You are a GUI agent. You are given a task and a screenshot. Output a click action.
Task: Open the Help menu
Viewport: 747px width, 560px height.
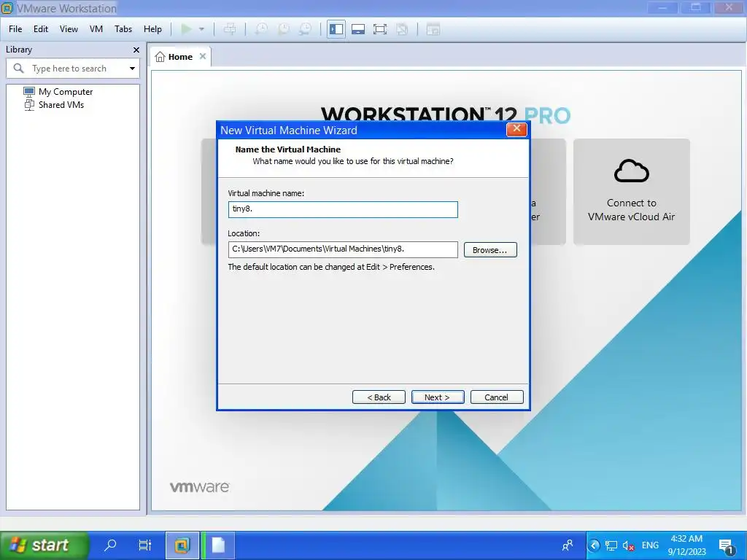[152, 29]
